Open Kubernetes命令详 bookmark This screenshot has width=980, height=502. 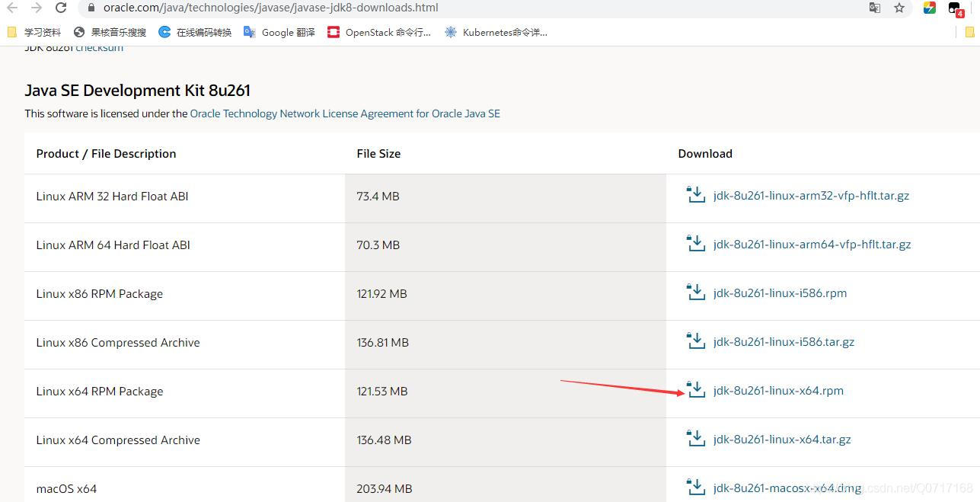click(496, 32)
